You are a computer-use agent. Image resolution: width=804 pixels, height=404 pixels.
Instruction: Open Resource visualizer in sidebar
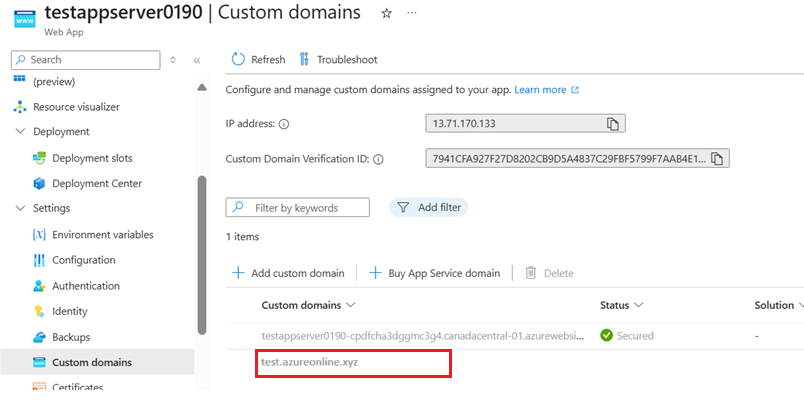coord(76,107)
